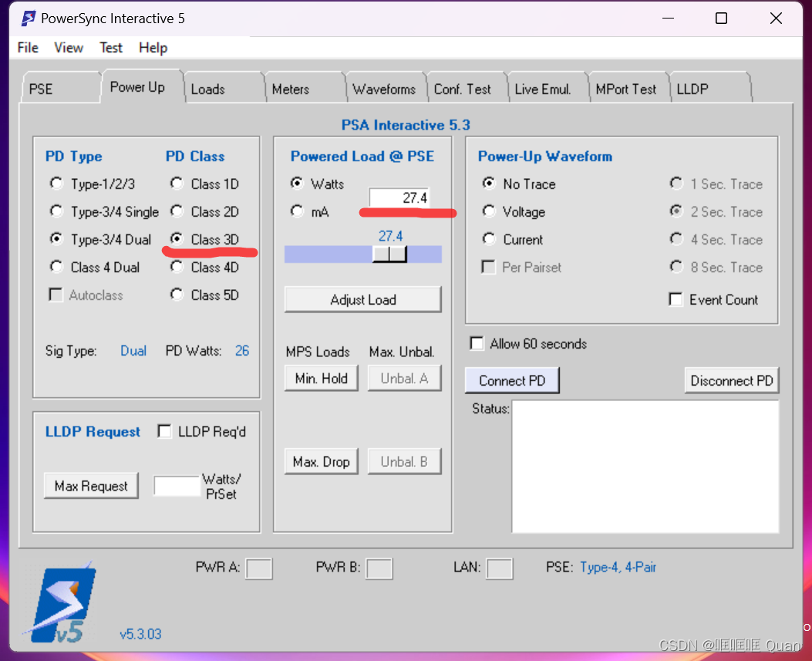Image resolution: width=812 pixels, height=661 pixels.
Task: Check the Event Count option
Action: [x=676, y=299]
